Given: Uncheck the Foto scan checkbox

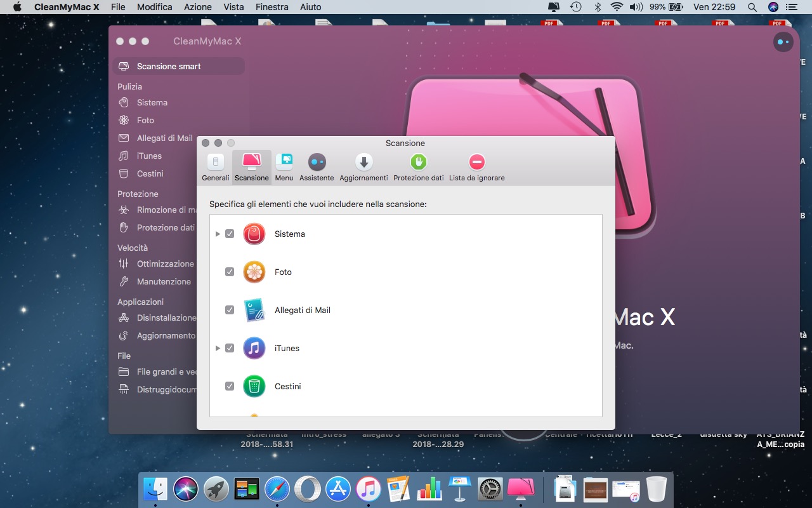Looking at the screenshot, I should coord(230,272).
